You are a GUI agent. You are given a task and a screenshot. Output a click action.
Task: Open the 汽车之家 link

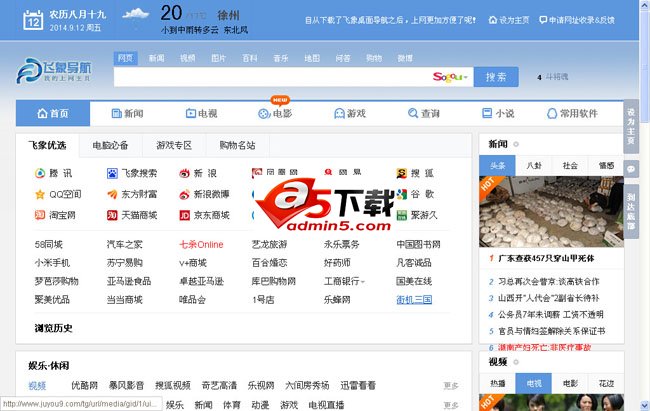124,244
